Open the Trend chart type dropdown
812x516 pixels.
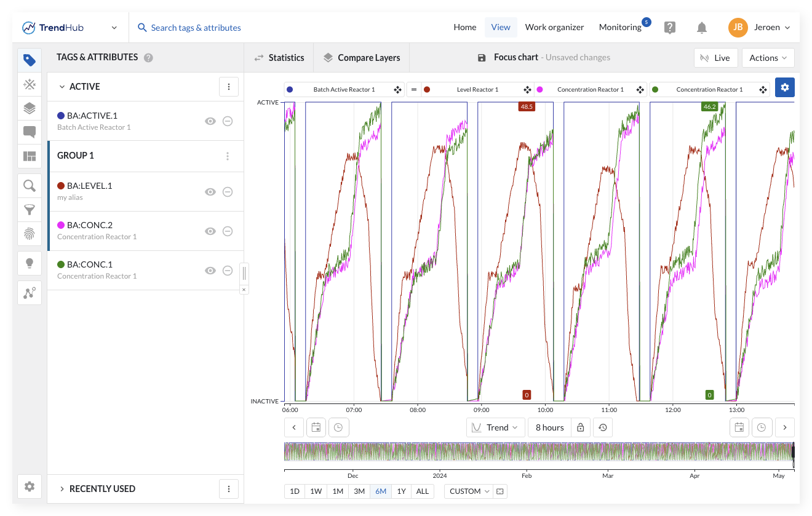pyautogui.click(x=495, y=427)
